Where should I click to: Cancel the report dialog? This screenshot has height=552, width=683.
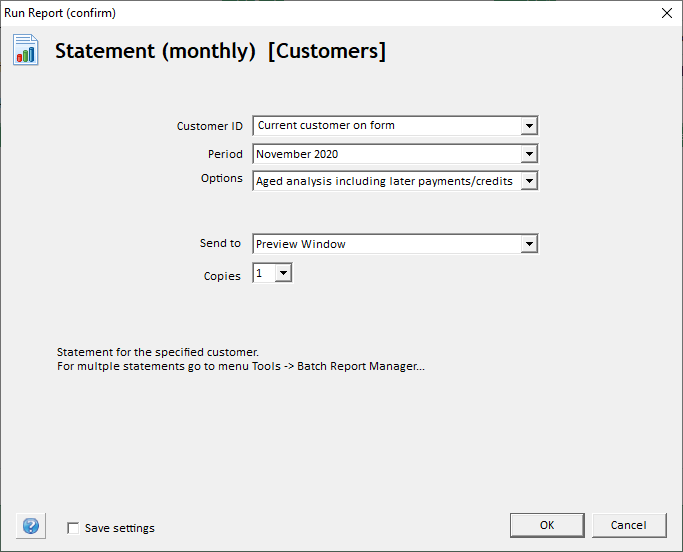(629, 525)
